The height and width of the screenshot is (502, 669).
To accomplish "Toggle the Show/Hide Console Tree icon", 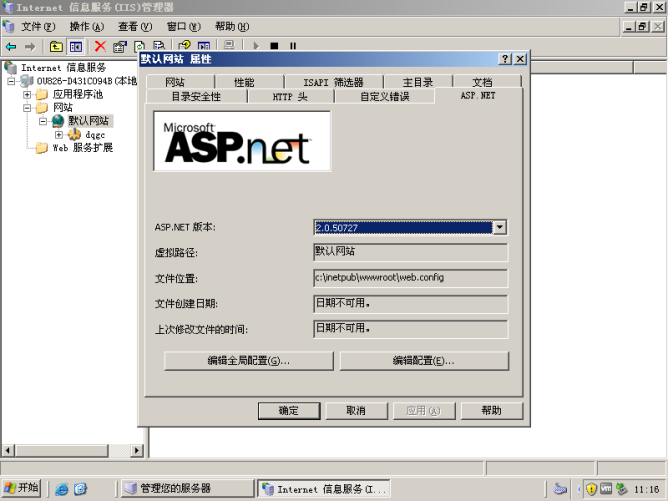I will 75,46.
